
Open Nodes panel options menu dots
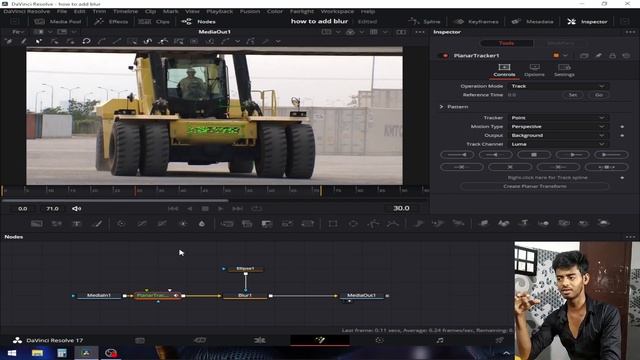pyautogui.click(x=630, y=237)
